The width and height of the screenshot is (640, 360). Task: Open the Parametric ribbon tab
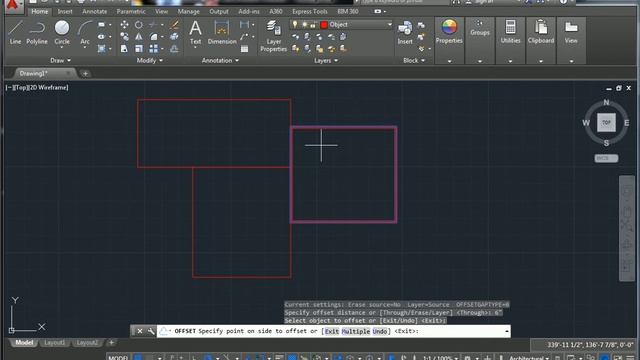tap(131, 11)
